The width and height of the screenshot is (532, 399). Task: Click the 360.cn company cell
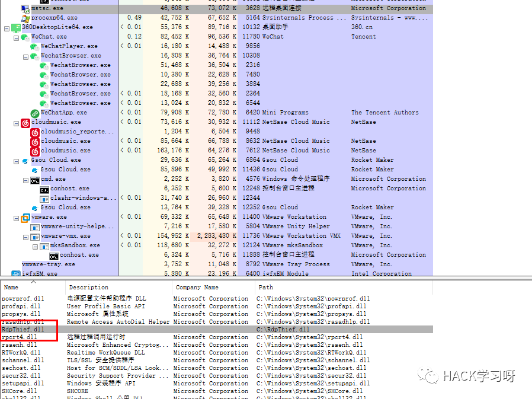[x=362, y=27]
